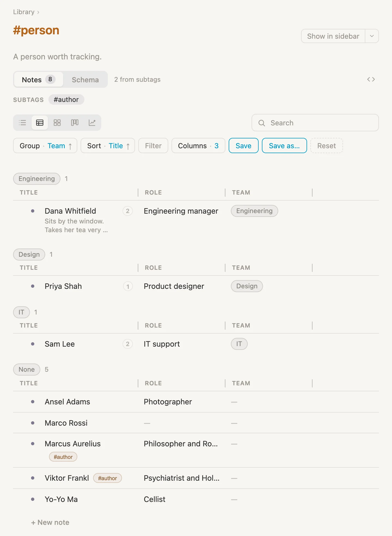Focus the Search input field
Viewport: 392px width, 536px height.
coord(315,123)
